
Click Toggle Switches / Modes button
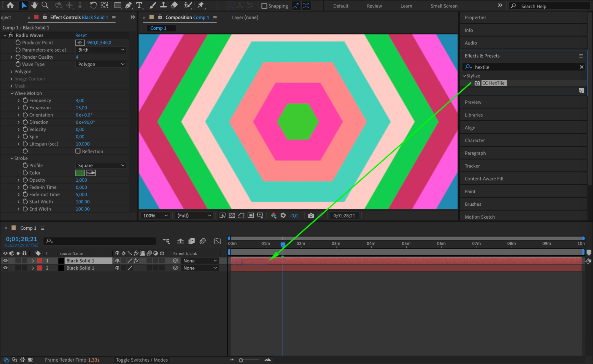click(x=142, y=360)
